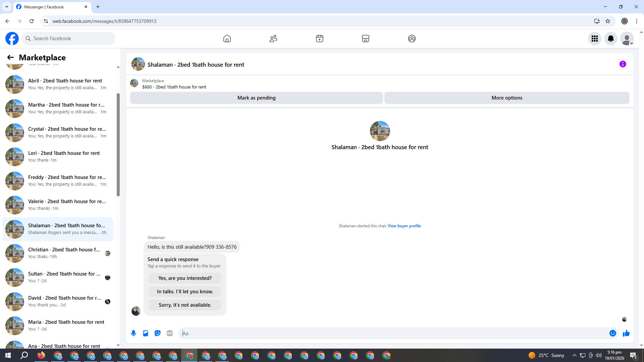Open Facebook notifications bell
644x362 pixels.
610,39
